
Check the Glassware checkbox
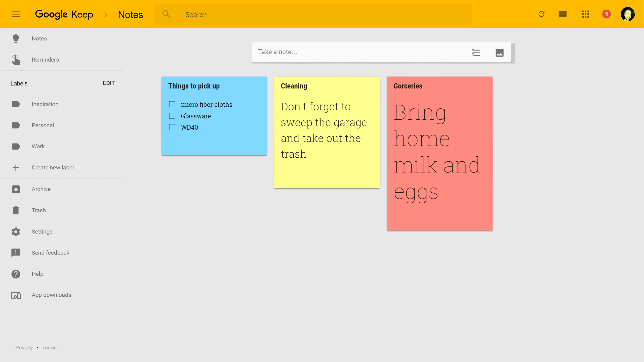(x=172, y=116)
